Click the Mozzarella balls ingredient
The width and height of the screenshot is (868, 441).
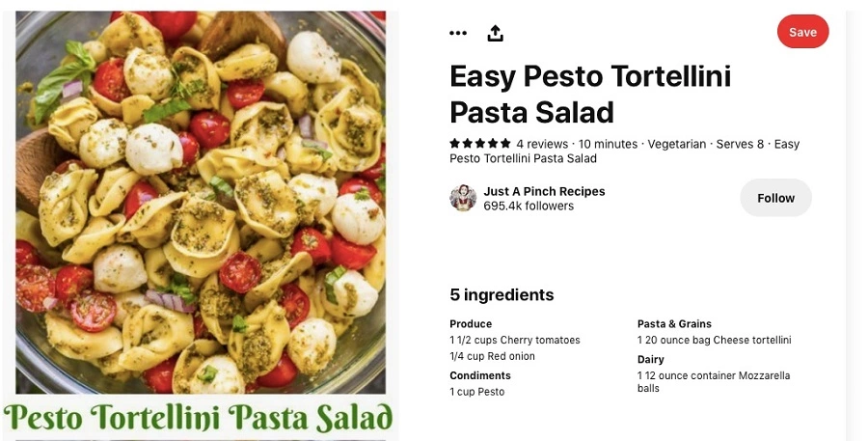(x=713, y=381)
